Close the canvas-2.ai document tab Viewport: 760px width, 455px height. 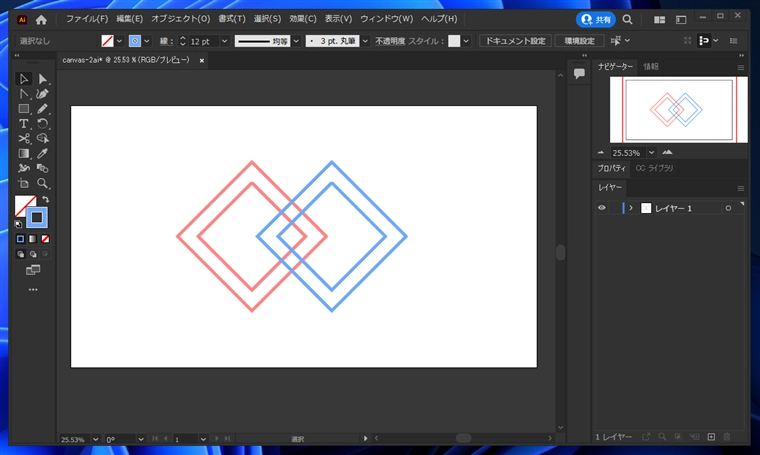tap(202, 61)
